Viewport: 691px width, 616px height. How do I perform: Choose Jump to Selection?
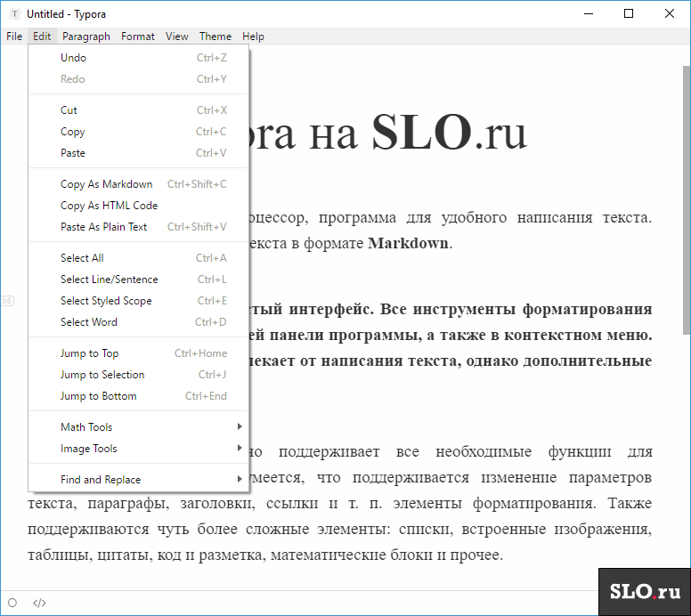pyautogui.click(x=139, y=375)
